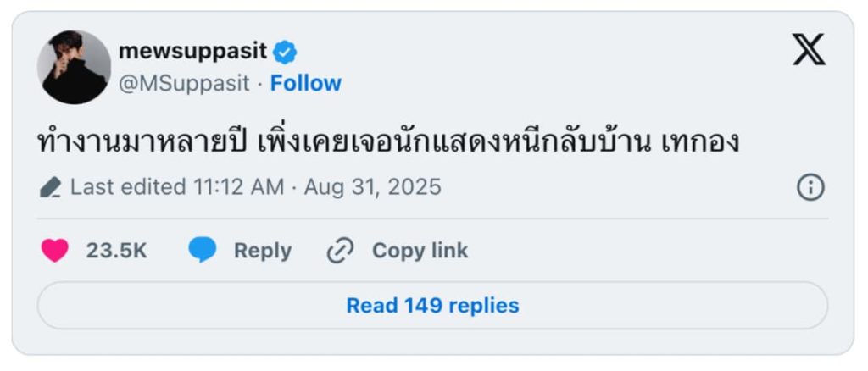
Task: Click the Last edited label
Action: [x=128, y=187]
